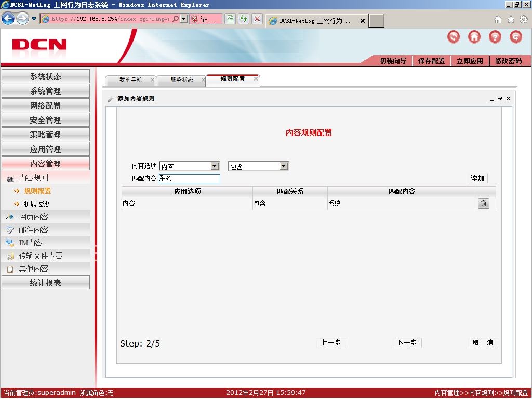
Task: Click the 取消 button
Action: (483, 343)
